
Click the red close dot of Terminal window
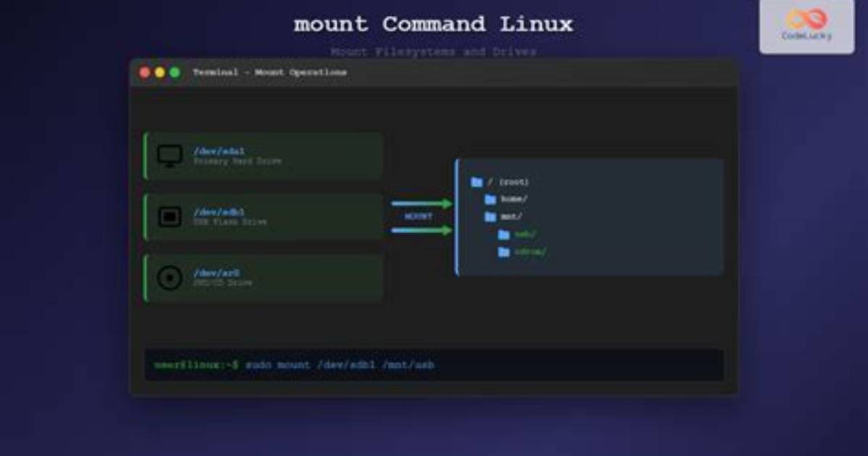pyautogui.click(x=144, y=73)
